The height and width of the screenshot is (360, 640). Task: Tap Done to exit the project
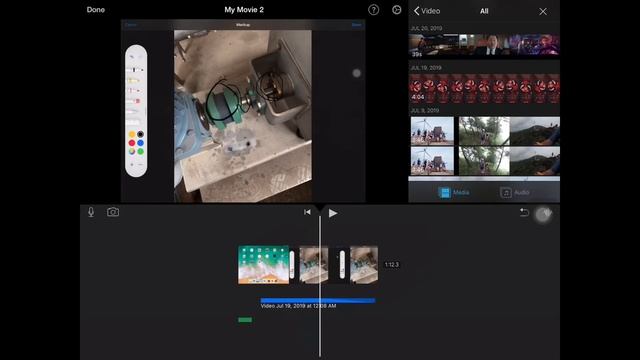pos(96,10)
